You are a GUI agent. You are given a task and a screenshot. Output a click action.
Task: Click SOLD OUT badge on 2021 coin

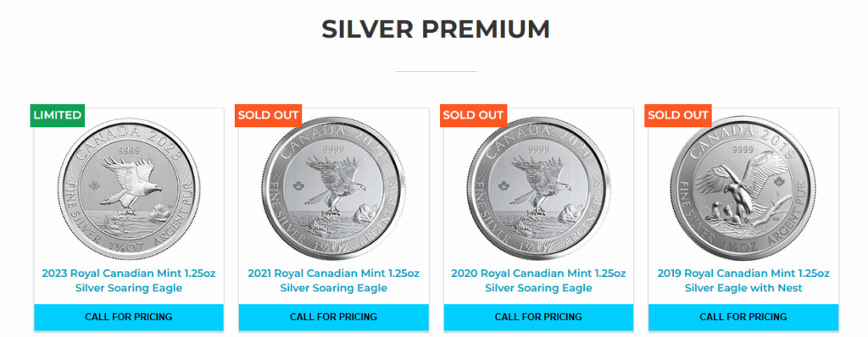pos(269,116)
